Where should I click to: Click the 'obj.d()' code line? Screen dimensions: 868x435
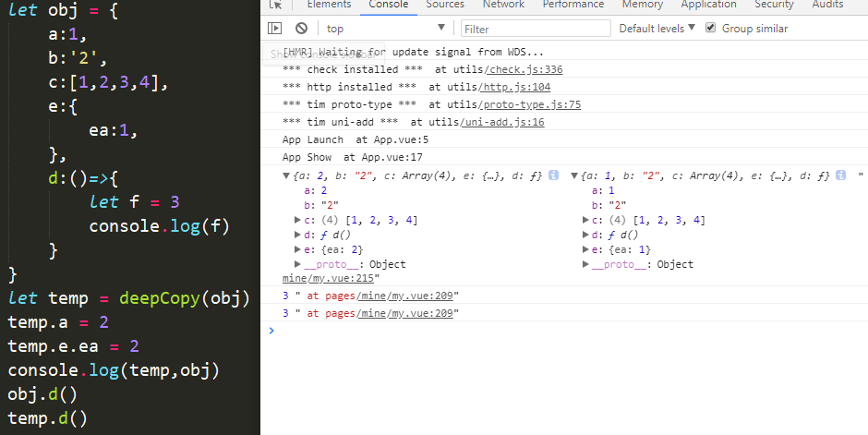42,394
